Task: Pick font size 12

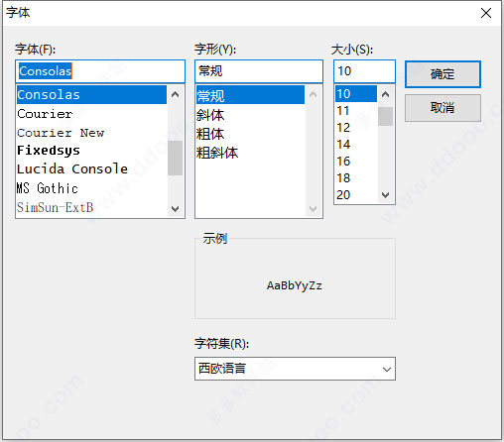Action: tap(356, 128)
